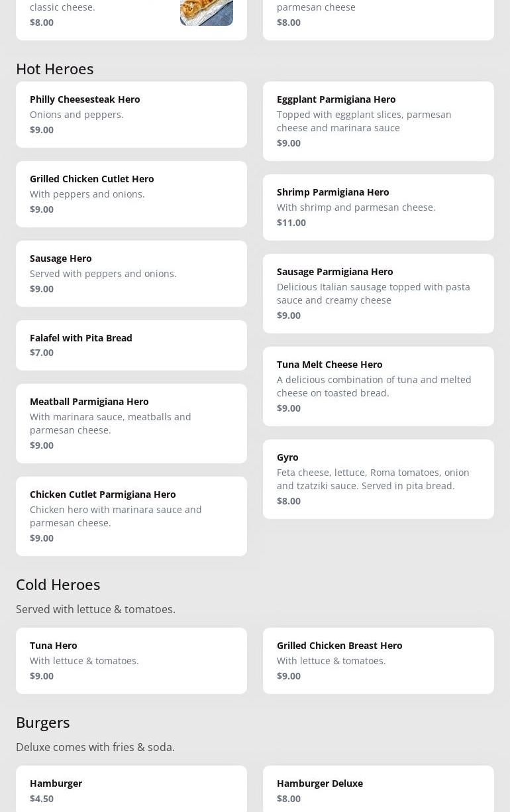The width and height of the screenshot is (510, 812).
Task: Click the Burgers section heading
Action: coord(43,722)
